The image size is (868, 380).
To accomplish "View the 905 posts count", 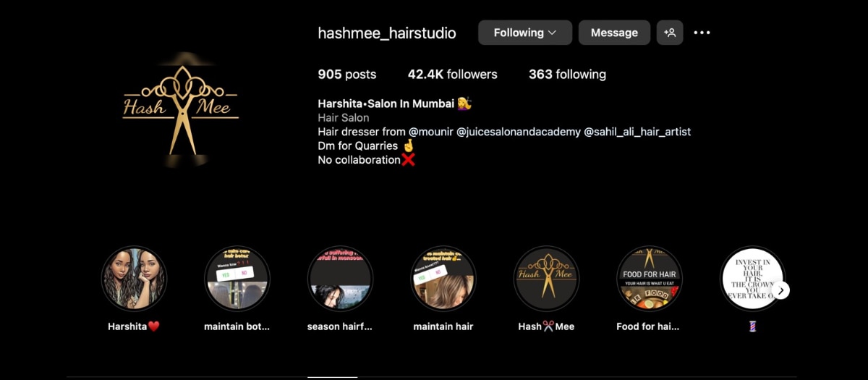I will 347,75.
